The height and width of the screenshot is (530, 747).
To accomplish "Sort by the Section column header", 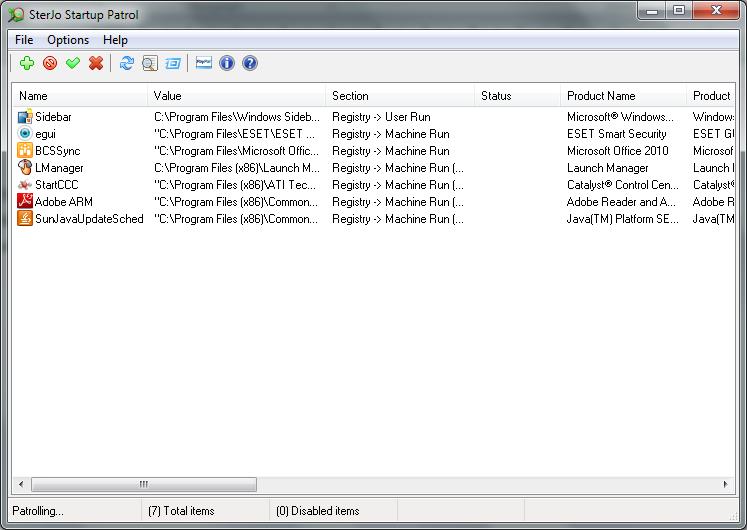I will (400, 96).
